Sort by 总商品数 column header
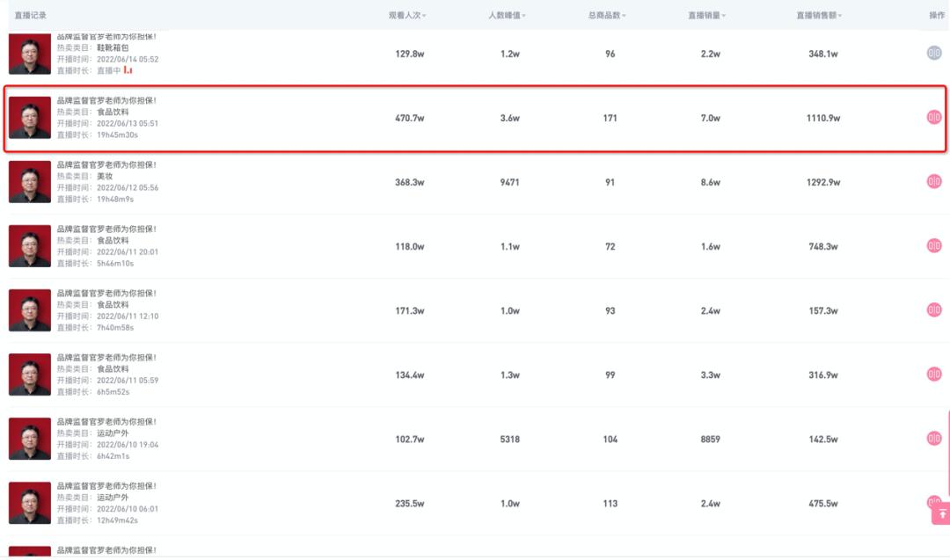950x560 pixels. (x=607, y=16)
